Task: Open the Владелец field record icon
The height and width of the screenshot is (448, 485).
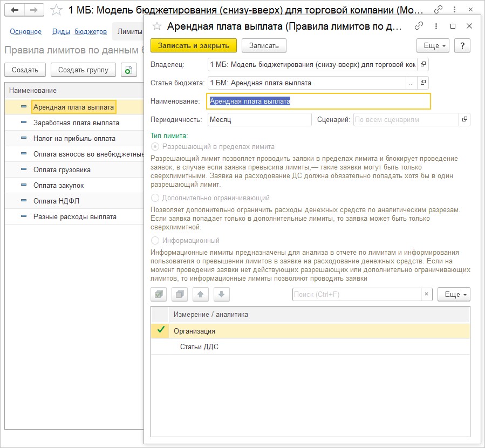Action: point(423,64)
